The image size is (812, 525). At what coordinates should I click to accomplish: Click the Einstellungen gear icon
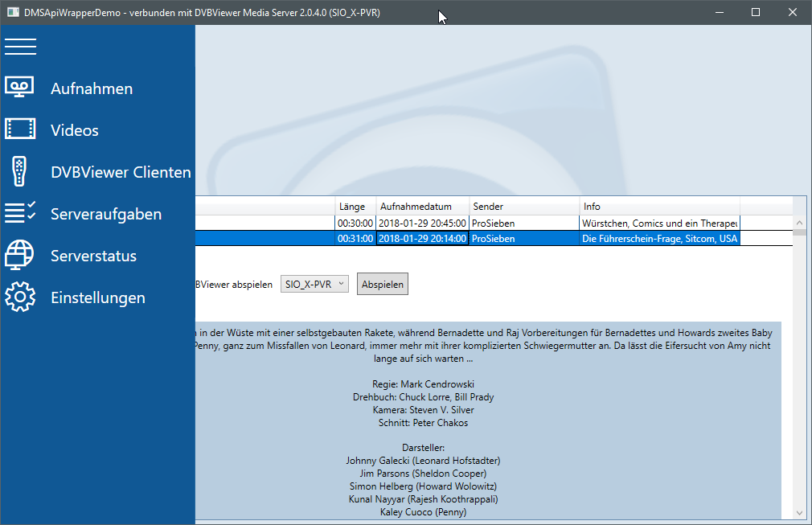click(x=20, y=297)
